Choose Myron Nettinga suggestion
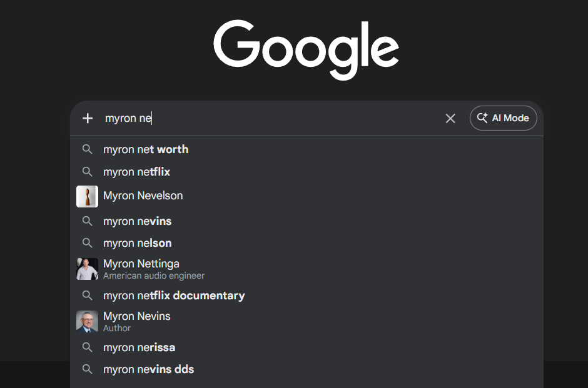 tap(307, 269)
